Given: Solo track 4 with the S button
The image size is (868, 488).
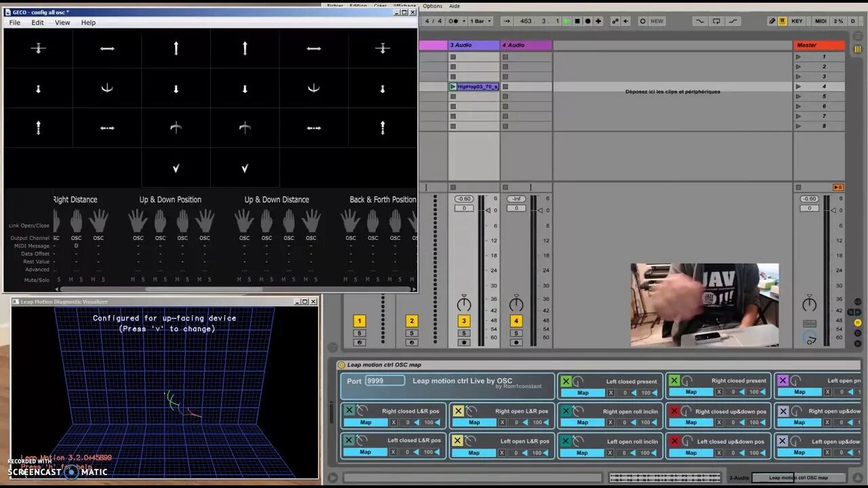Looking at the screenshot, I should click(516, 333).
